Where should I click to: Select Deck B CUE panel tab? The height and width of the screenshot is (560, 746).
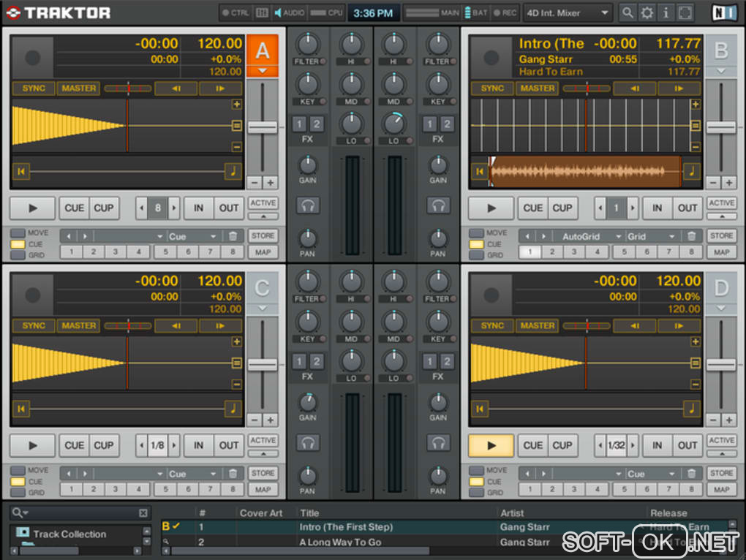(x=477, y=244)
